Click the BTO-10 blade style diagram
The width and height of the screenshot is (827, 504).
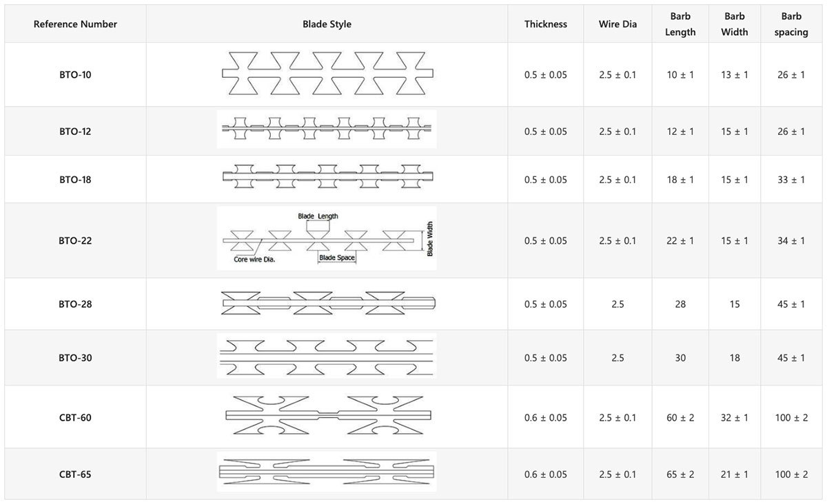point(327,74)
